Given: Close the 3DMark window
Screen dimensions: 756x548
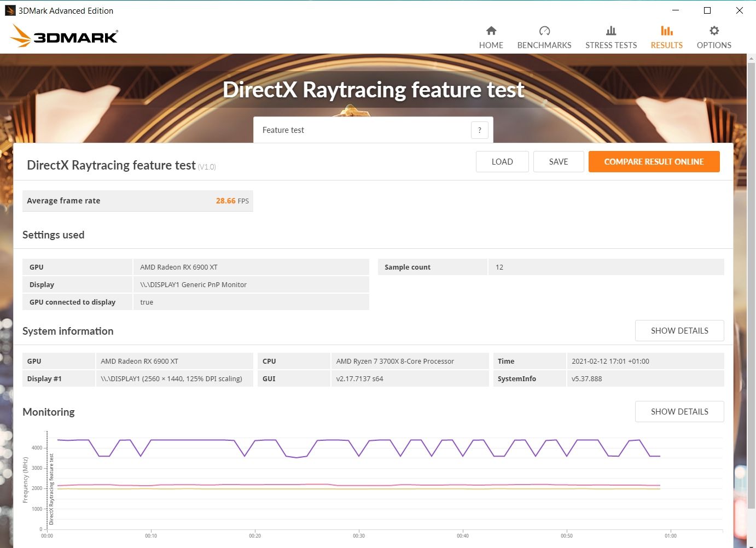Looking at the screenshot, I should [x=739, y=10].
